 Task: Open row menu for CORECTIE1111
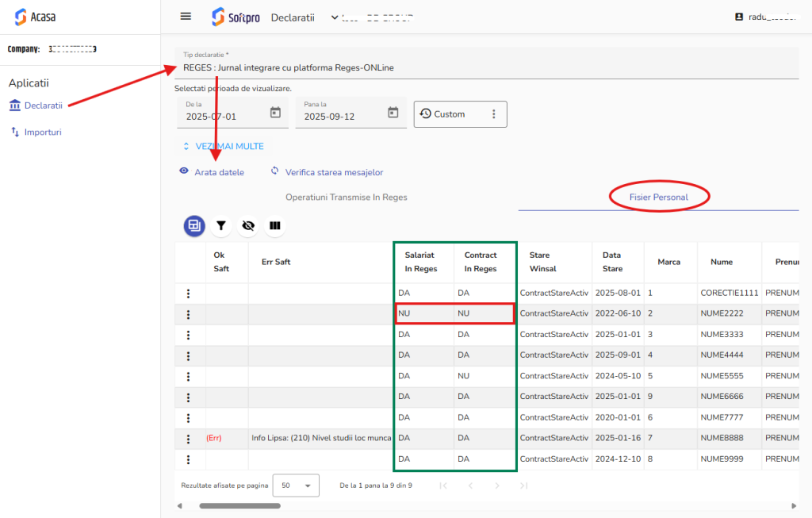(x=189, y=294)
